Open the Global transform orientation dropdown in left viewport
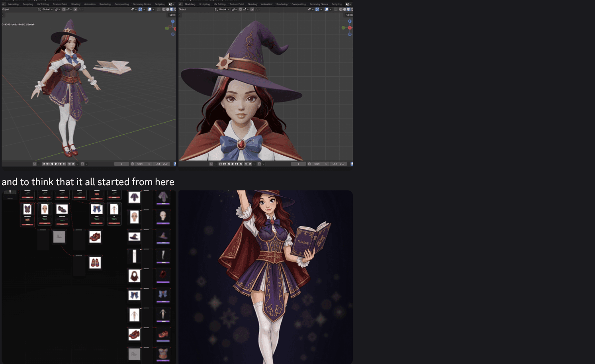 [45, 9]
